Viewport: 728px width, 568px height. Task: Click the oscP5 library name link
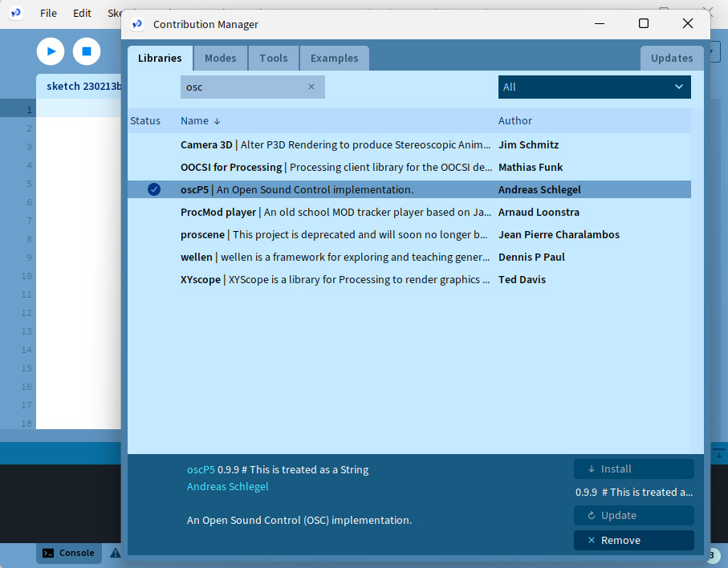point(201,469)
